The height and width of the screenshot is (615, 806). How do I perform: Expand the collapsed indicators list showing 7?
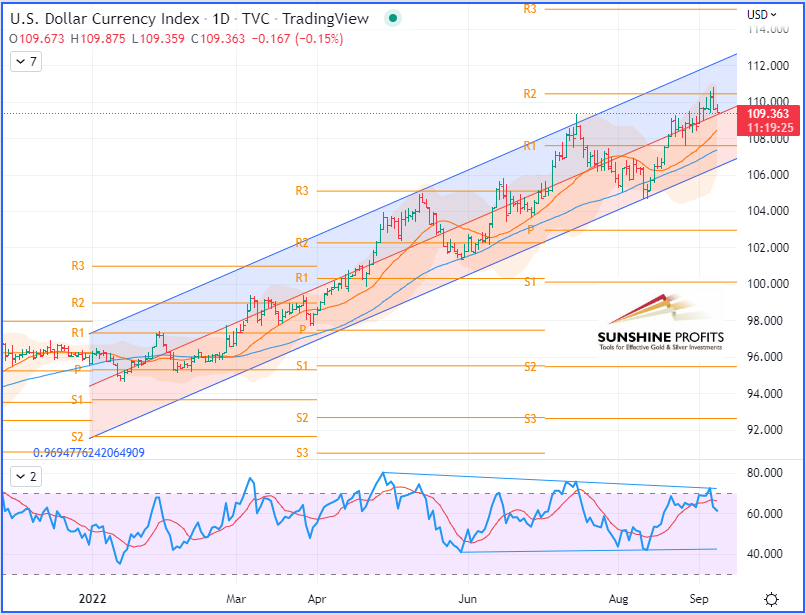point(26,62)
